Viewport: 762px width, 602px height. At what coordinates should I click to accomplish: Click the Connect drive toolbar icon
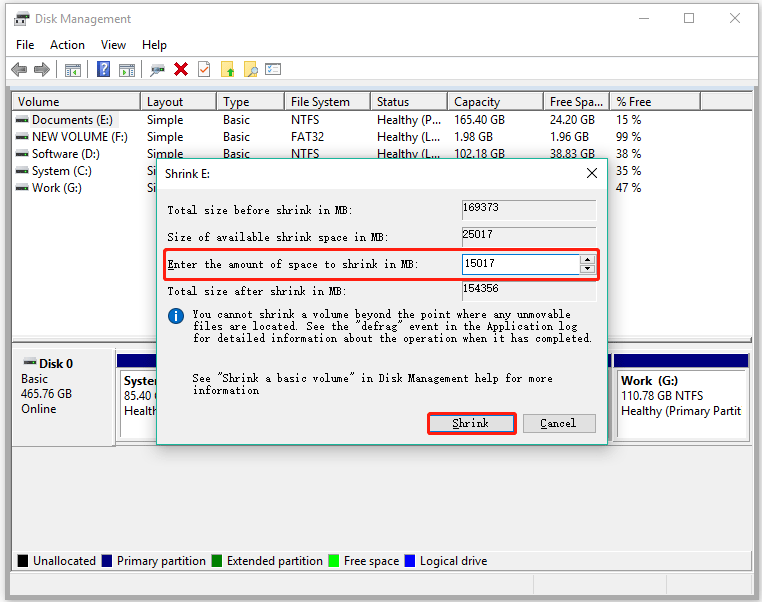tap(157, 70)
